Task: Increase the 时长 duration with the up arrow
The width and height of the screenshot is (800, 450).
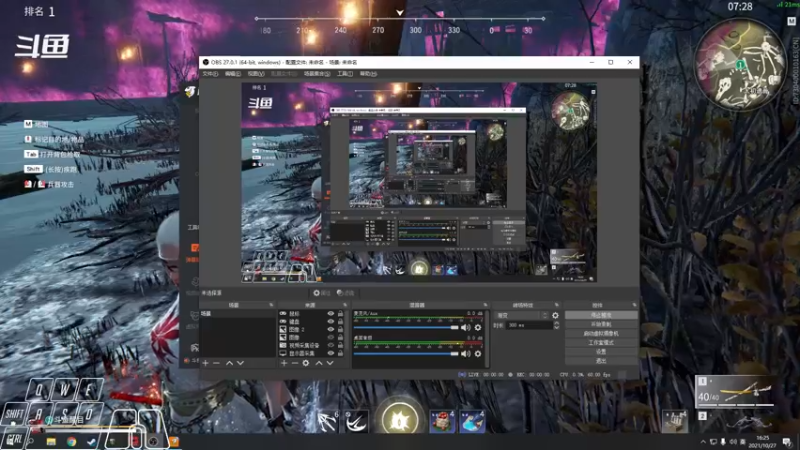Action: click(556, 323)
